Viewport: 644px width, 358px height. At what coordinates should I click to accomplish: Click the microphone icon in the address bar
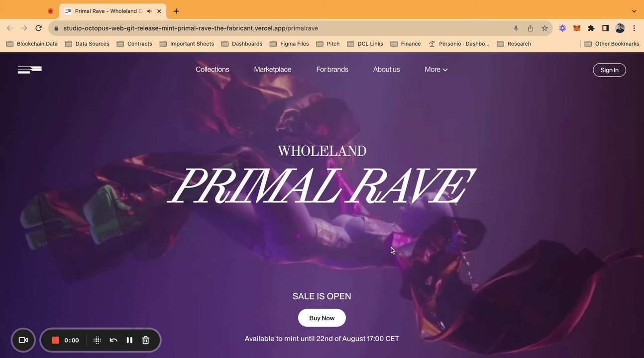516,28
